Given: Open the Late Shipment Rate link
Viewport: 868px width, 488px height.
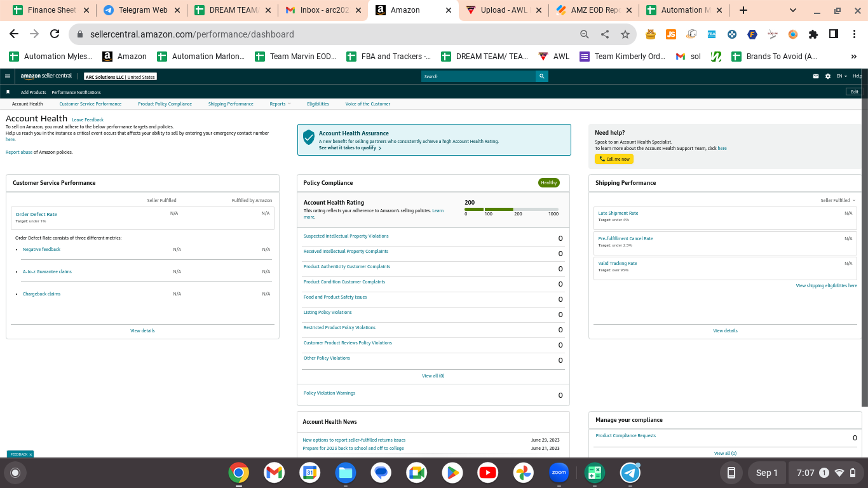Looking at the screenshot, I should 618,213.
